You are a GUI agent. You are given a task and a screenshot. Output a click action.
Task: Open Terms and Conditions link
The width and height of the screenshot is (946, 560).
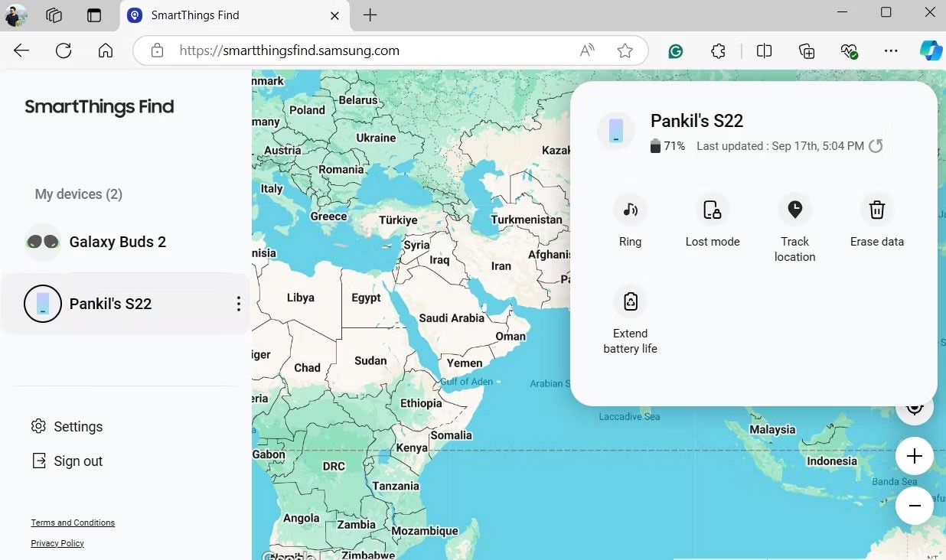pyautogui.click(x=73, y=523)
